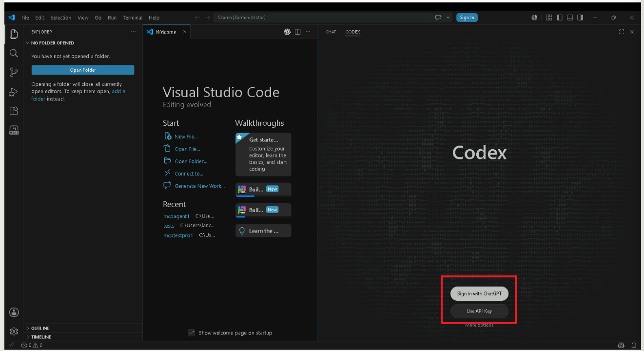The width and height of the screenshot is (644, 351).
Task: Open Explorer Views and More Actions ellipsis
Action: coord(133,32)
